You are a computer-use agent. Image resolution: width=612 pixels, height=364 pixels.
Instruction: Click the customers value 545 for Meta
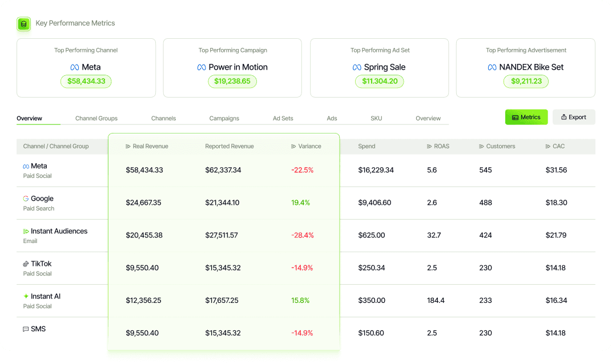pyautogui.click(x=485, y=170)
